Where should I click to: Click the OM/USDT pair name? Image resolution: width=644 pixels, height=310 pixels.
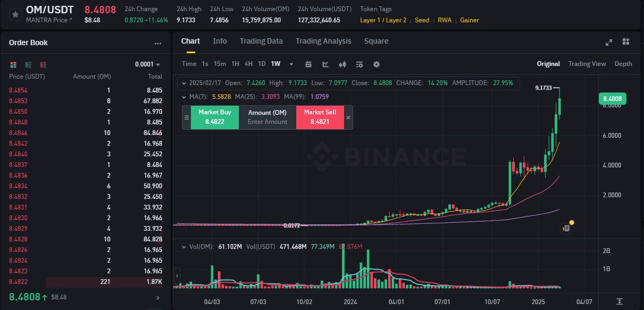click(50, 10)
